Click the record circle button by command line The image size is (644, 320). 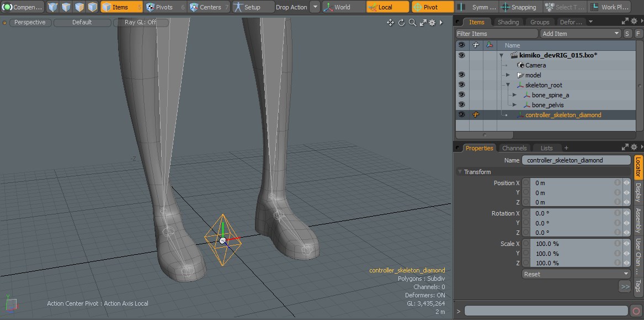637,311
